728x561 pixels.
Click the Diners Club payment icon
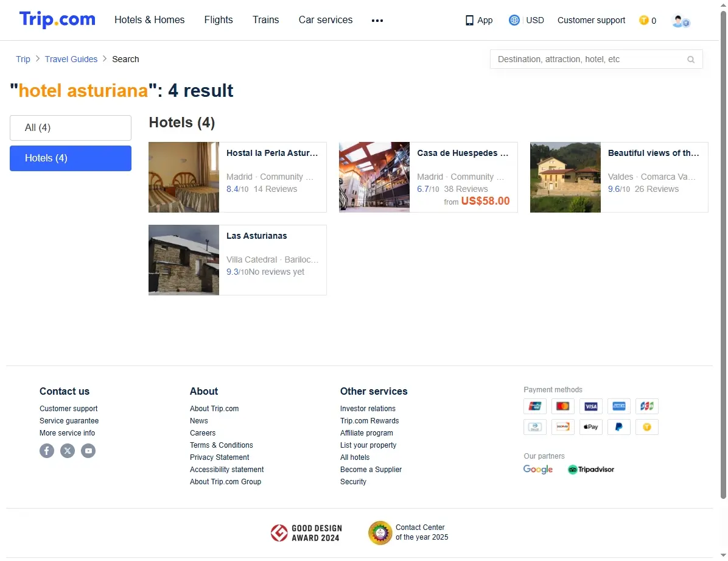point(535,426)
